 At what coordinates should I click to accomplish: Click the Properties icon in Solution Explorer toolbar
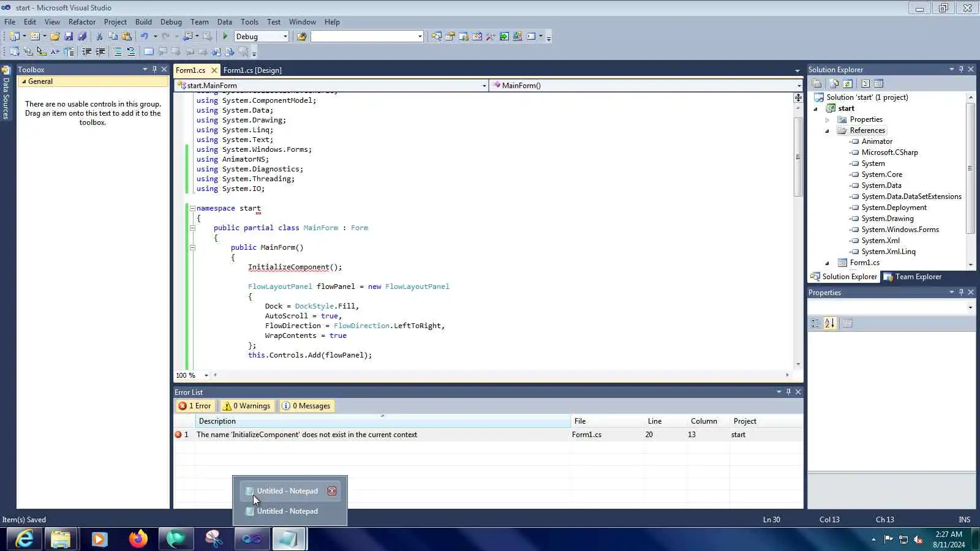click(817, 84)
